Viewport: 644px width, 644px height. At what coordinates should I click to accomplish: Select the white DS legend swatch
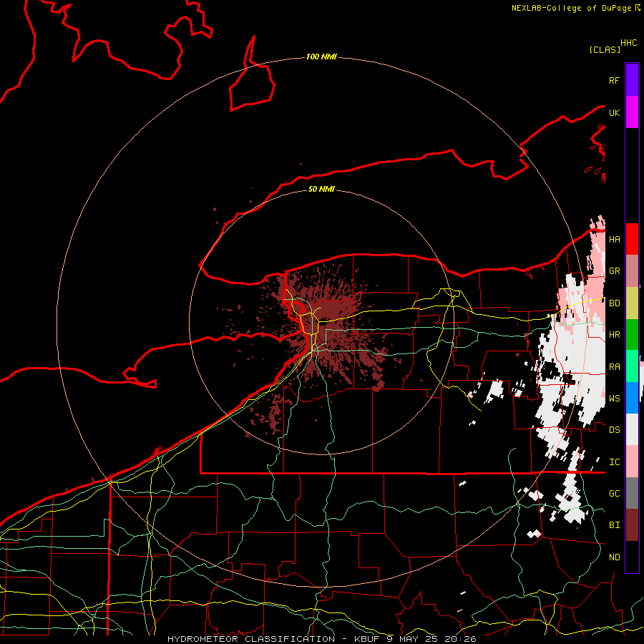coord(632,429)
